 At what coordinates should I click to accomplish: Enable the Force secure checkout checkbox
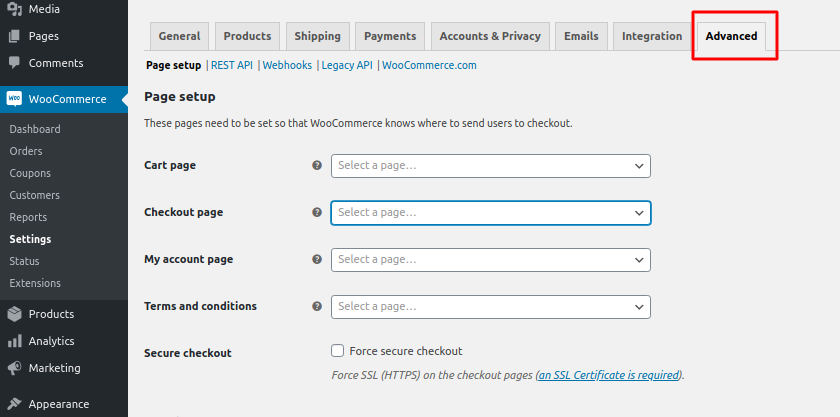click(338, 351)
